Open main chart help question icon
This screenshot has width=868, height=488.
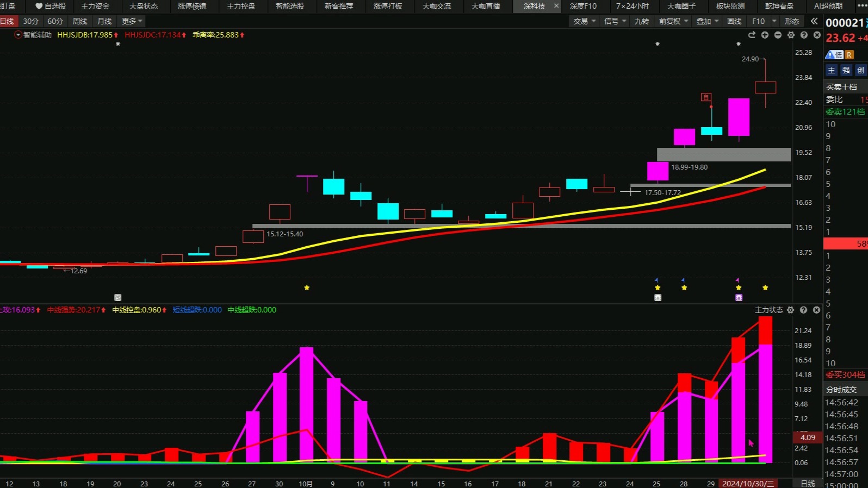[804, 35]
